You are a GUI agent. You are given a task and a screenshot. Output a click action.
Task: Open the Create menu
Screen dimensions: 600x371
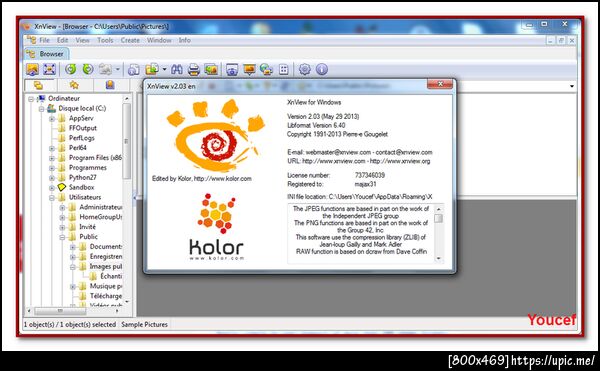(130, 40)
